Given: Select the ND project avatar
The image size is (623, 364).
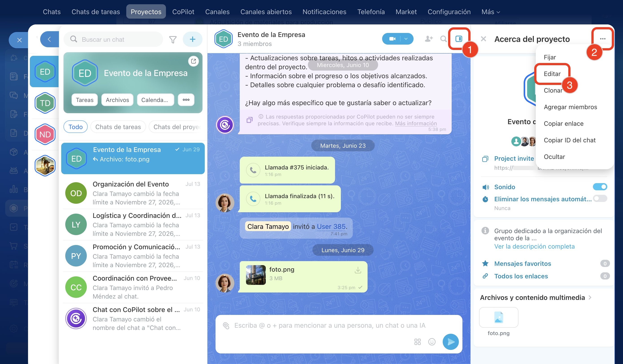Looking at the screenshot, I should click(45, 134).
